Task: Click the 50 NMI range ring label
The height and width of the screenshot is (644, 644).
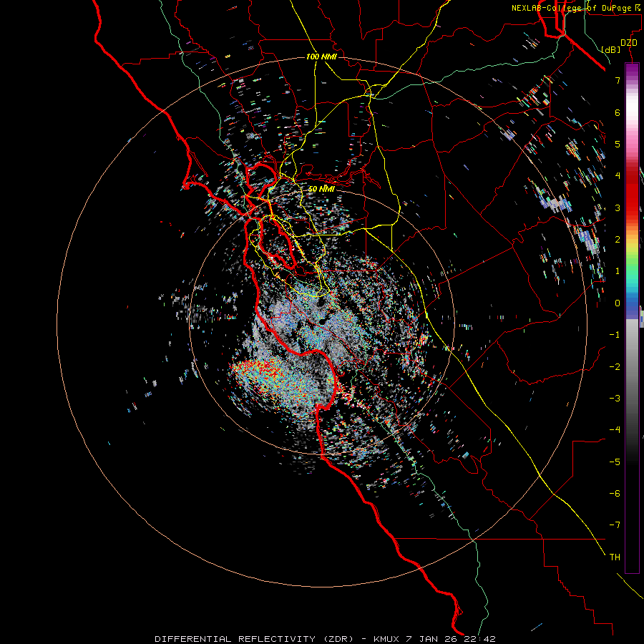Action: click(x=321, y=189)
